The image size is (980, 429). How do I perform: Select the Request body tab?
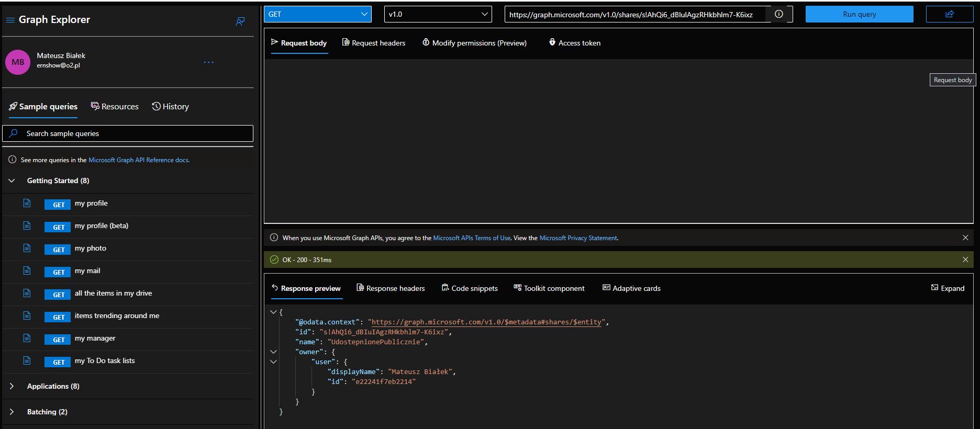(x=299, y=43)
